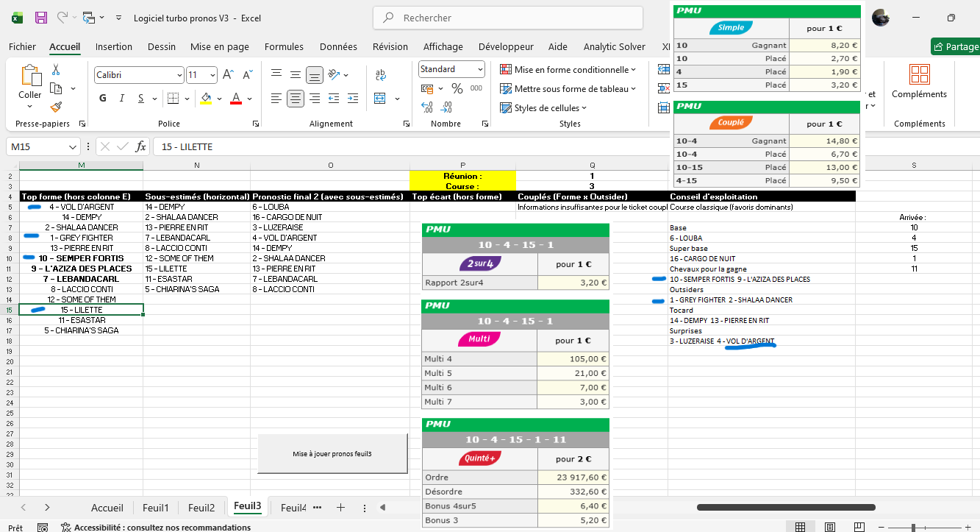Increase the cell indent
The image size is (980, 532).
pos(354,99)
